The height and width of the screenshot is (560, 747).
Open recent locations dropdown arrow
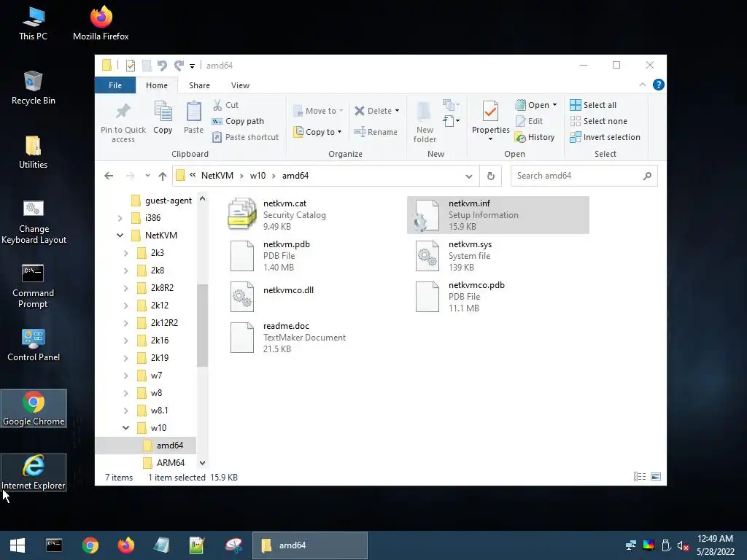tap(147, 176)
